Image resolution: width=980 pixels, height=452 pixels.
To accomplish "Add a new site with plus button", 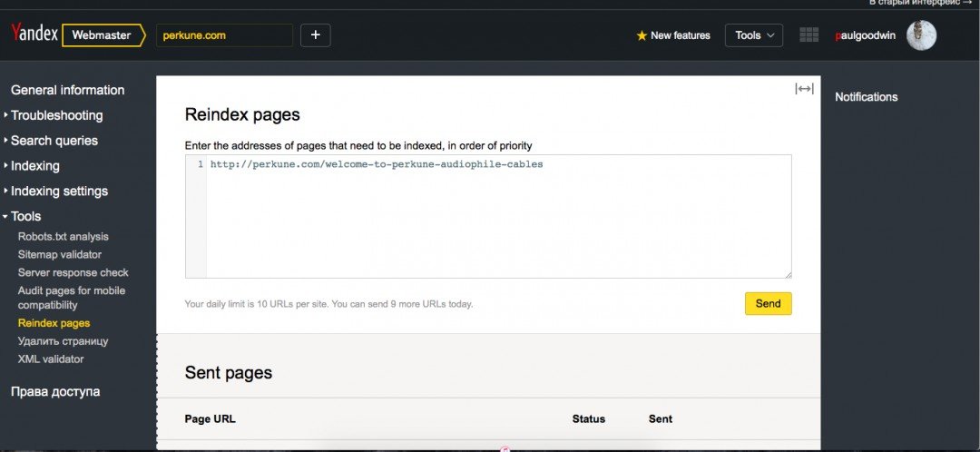I will click(316, 35).
